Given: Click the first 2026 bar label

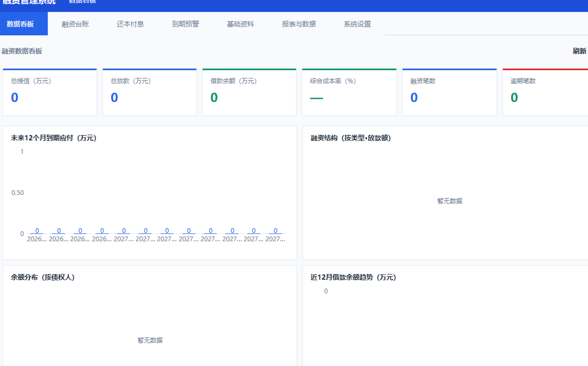Looking at the screenshot, I should (x=37, y=239).
